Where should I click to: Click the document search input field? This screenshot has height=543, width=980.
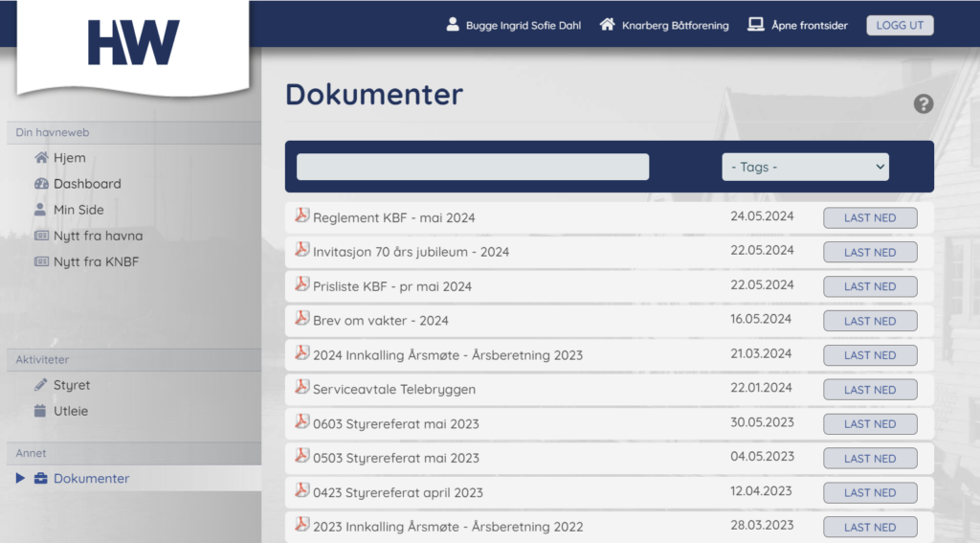click(x=473, y=167)
